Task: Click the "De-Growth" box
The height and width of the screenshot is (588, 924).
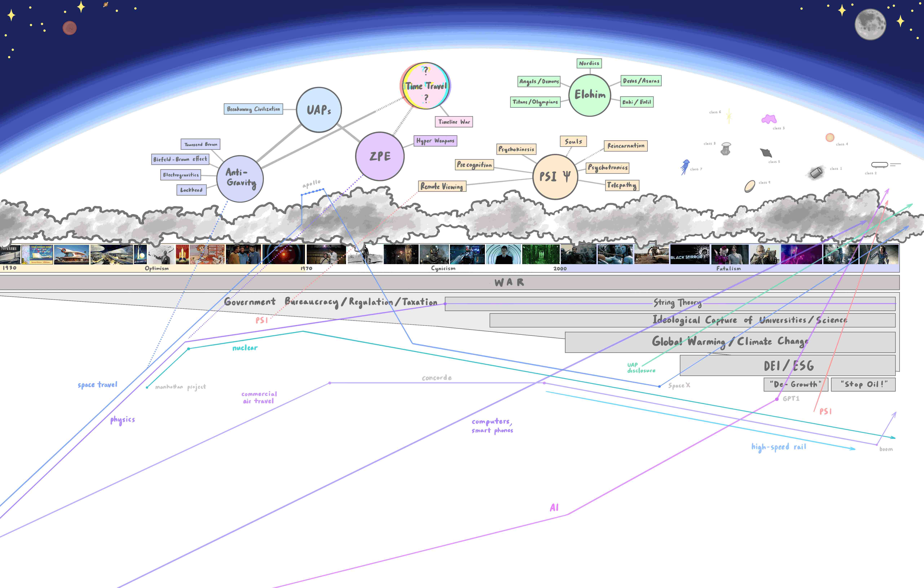Action: click(796, 385)
